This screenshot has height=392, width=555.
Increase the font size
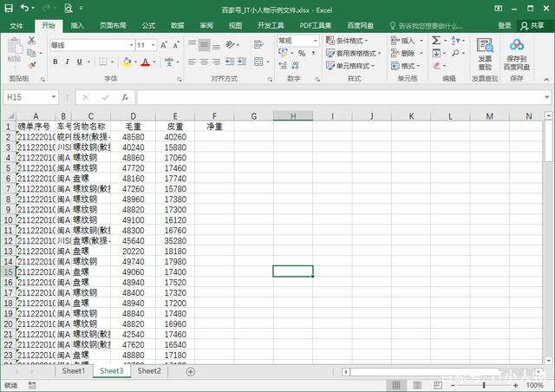pyautogui.click(x=164, y=45)
